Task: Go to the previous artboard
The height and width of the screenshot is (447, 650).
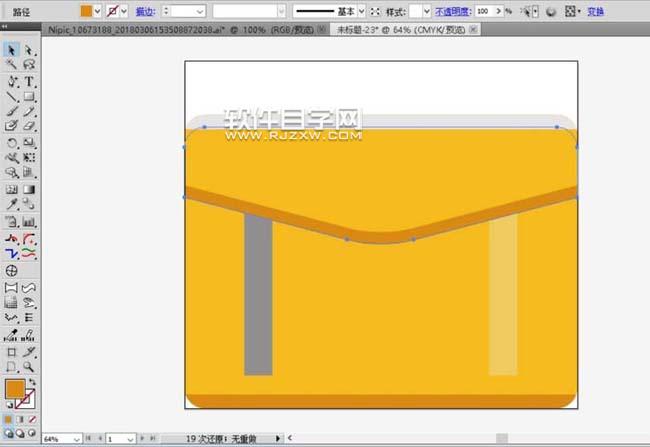Action: click(100, 438)
